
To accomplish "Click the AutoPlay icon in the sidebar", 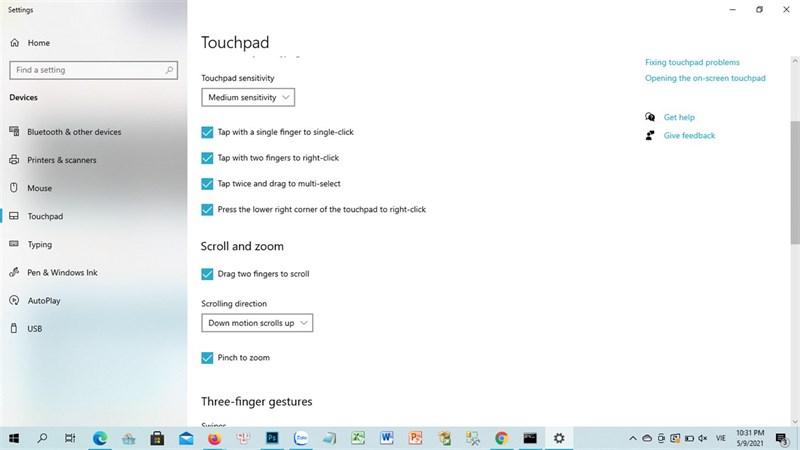I will coord(14,300).
